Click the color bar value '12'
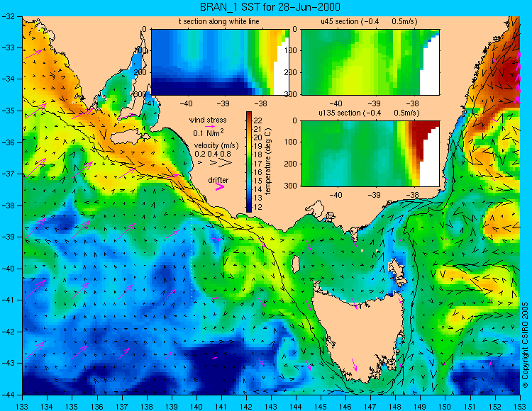 [x=258, y=207]
